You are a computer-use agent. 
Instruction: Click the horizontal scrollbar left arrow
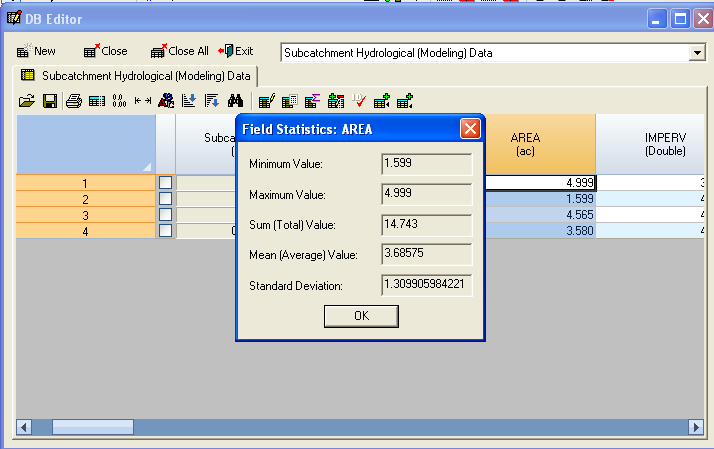(x=24, y=427)
